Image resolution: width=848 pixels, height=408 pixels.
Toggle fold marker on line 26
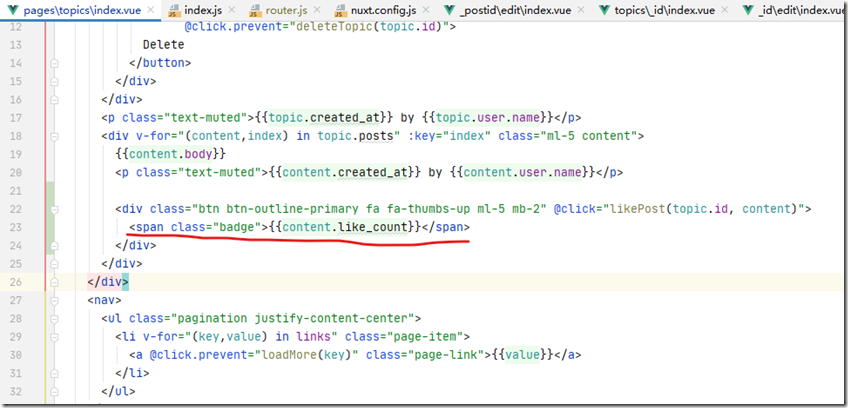(x=54, y=282)
